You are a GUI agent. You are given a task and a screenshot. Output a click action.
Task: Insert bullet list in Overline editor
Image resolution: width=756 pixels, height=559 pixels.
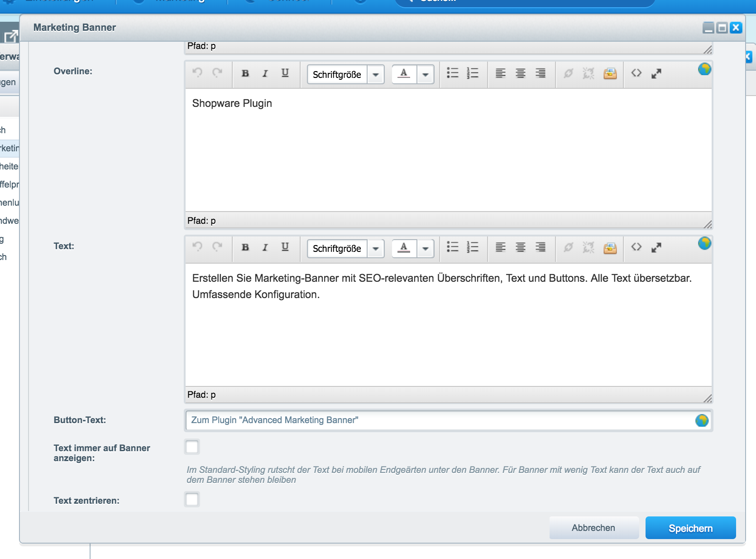[453, 73]
